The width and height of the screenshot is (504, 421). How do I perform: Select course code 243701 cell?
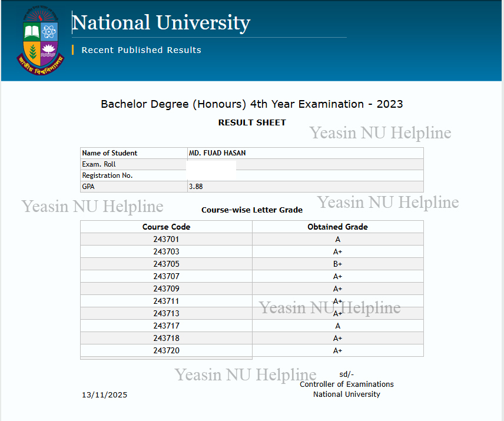tap(166, 240)
